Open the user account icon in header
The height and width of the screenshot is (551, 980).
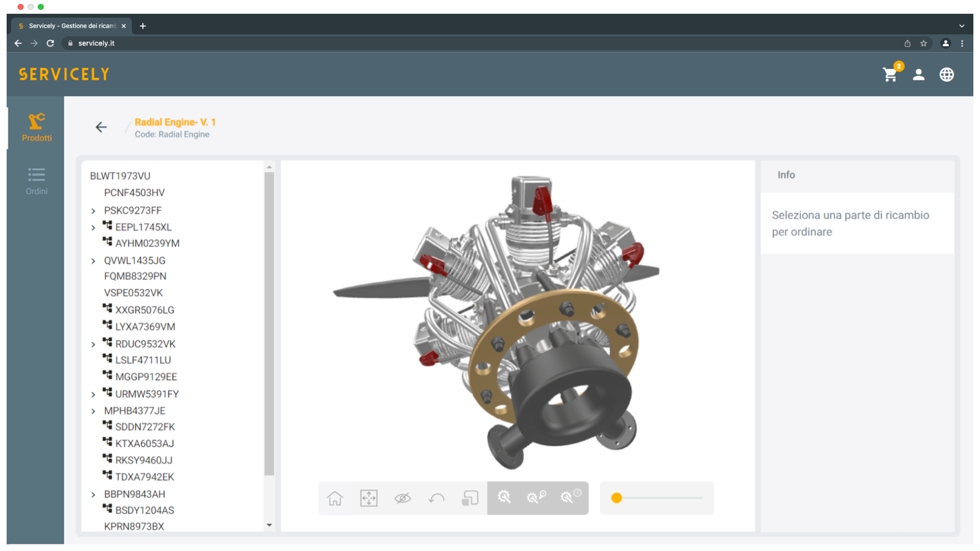pos(918,75)
